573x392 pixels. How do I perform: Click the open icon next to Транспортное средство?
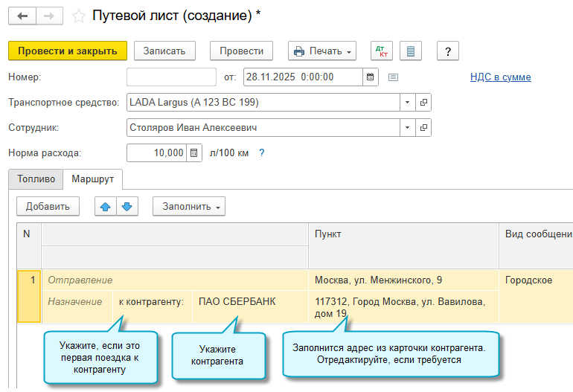(x=423, y=102)
